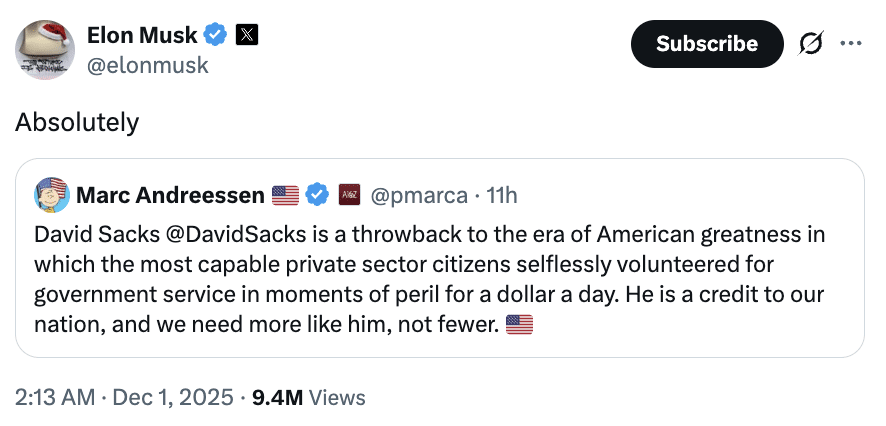Open Elon Musk display name link
Screen dimensions: 886x426
142,36
